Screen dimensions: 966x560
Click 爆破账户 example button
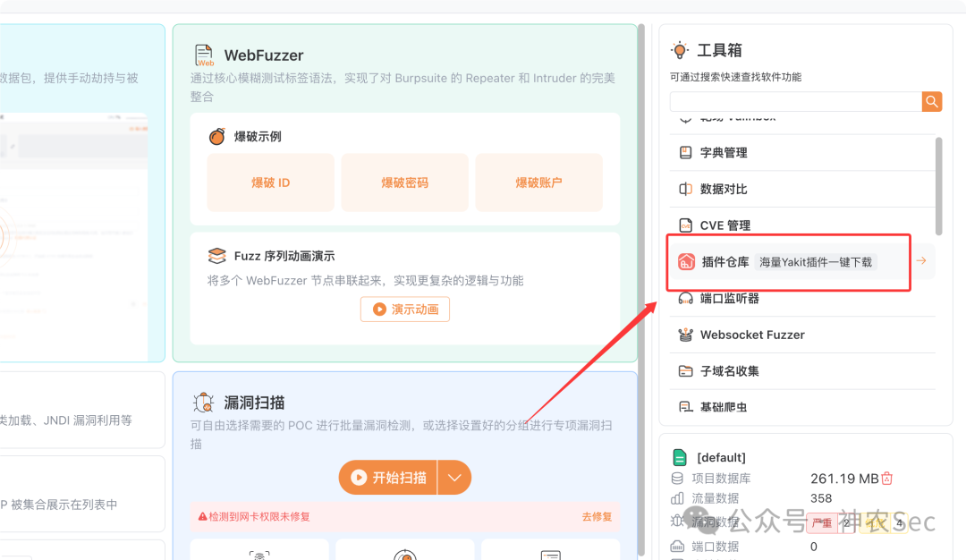(x=539, y=183)
